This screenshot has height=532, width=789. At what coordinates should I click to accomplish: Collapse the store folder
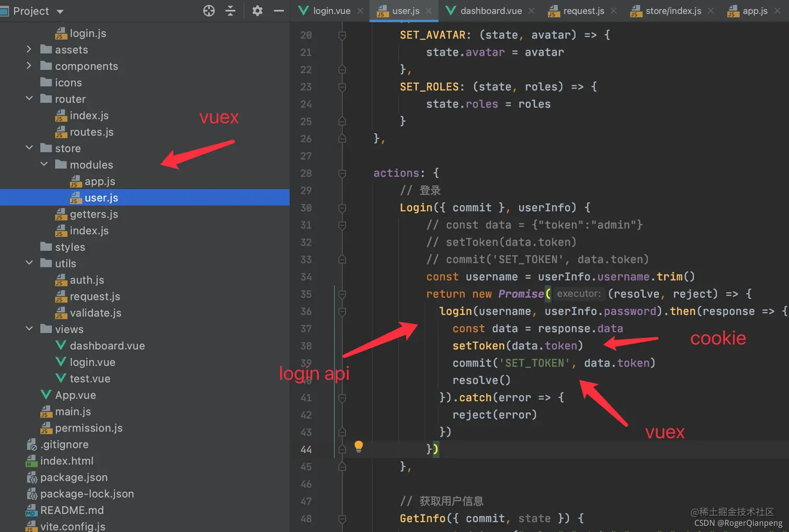point(29,148)
